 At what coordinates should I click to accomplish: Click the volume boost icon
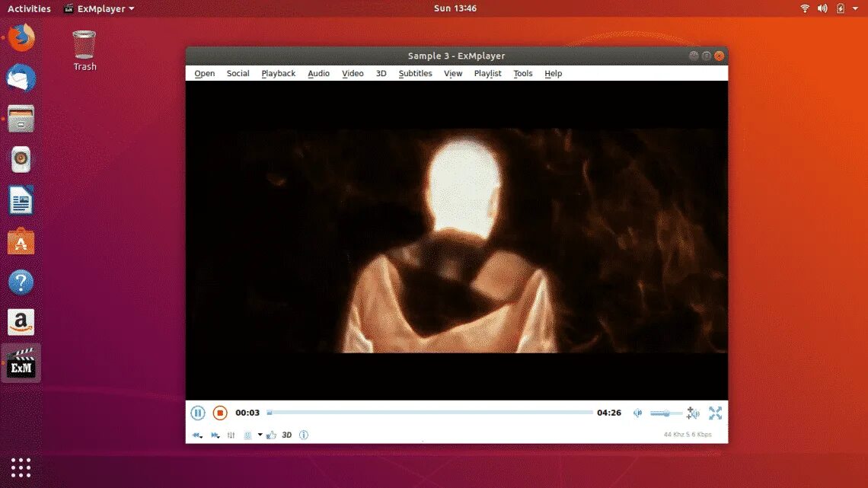[x=693, y=413]
